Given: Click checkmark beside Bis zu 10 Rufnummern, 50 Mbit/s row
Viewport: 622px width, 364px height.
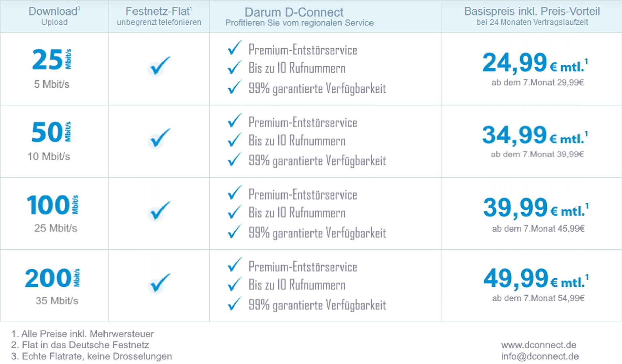Looking at the screenshot, I should 234,140.
